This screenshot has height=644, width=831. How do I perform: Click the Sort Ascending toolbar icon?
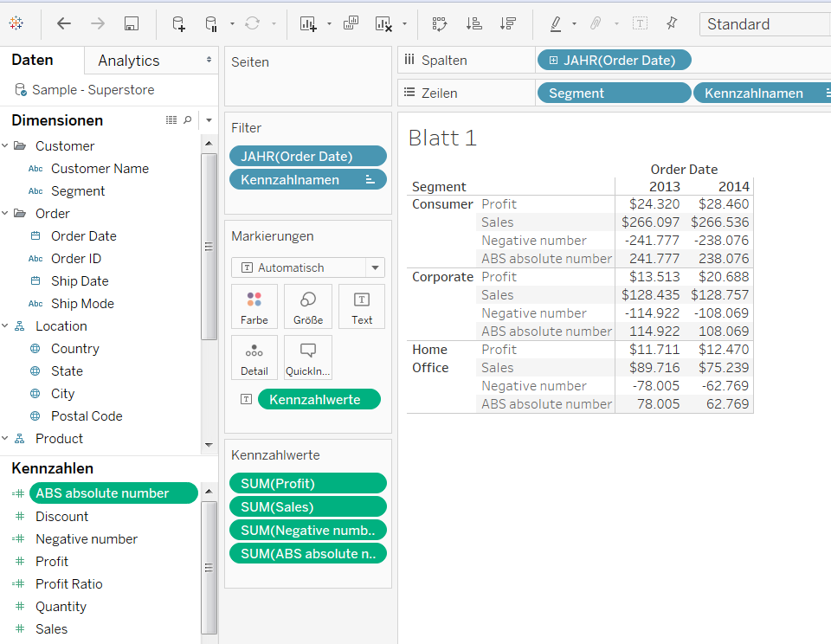coord(473,23)
